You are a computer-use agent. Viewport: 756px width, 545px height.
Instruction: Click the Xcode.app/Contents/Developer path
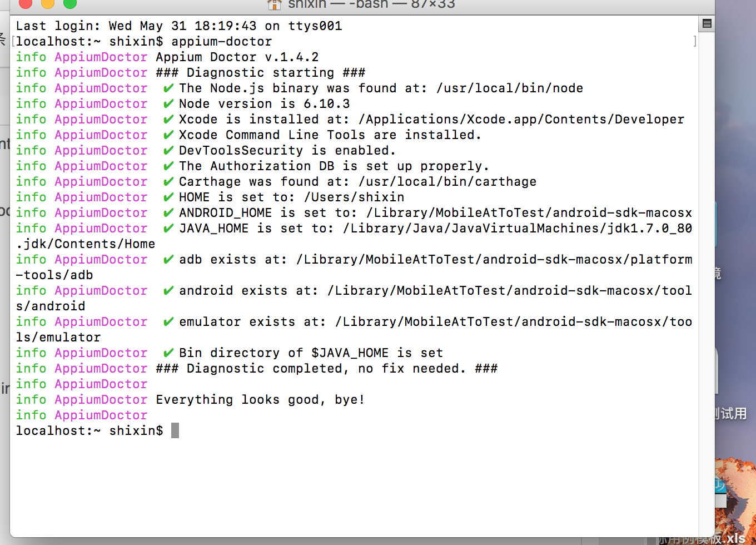tap(521, 120)
